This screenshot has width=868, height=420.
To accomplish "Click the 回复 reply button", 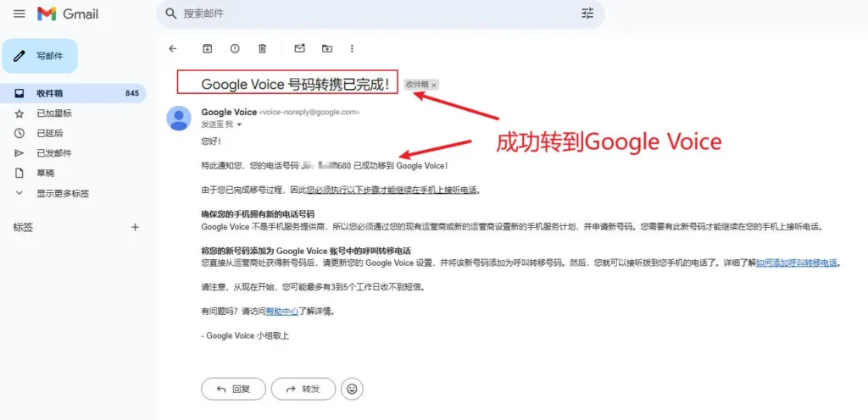I will click(234, 389).
